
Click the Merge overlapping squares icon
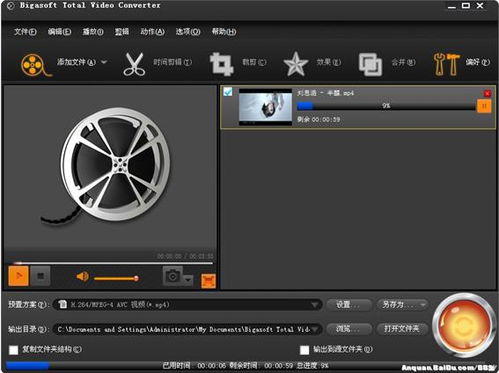coord(370,64)
